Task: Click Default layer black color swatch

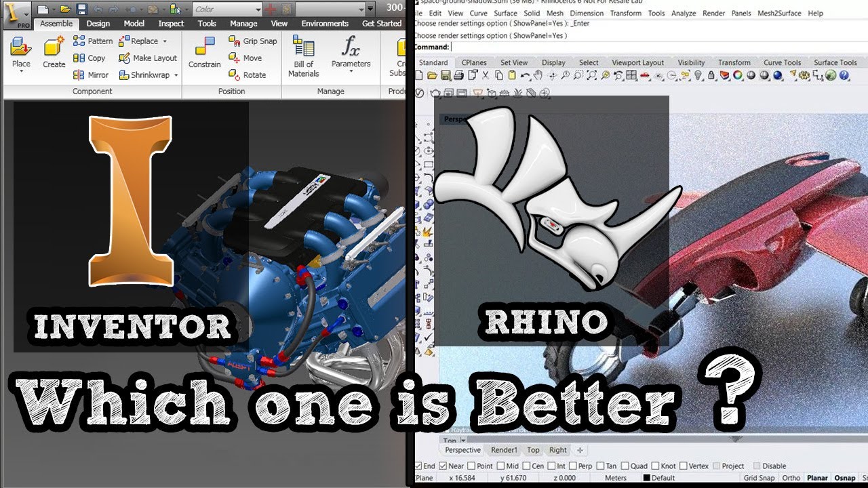Action: [x=647, y=478]
